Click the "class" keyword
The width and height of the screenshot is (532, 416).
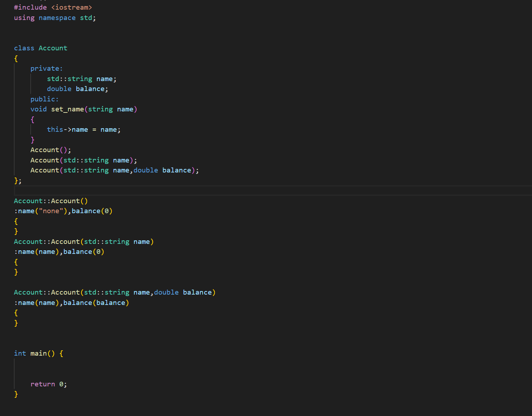pyautogui.click(x=24, y=48)
